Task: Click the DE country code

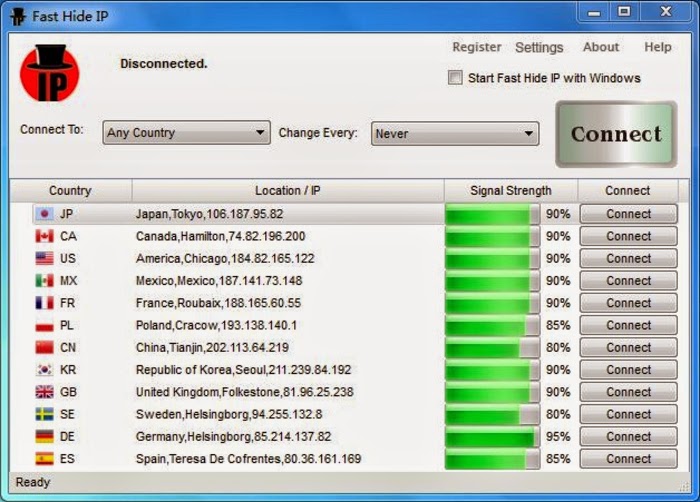Action: 67,436
